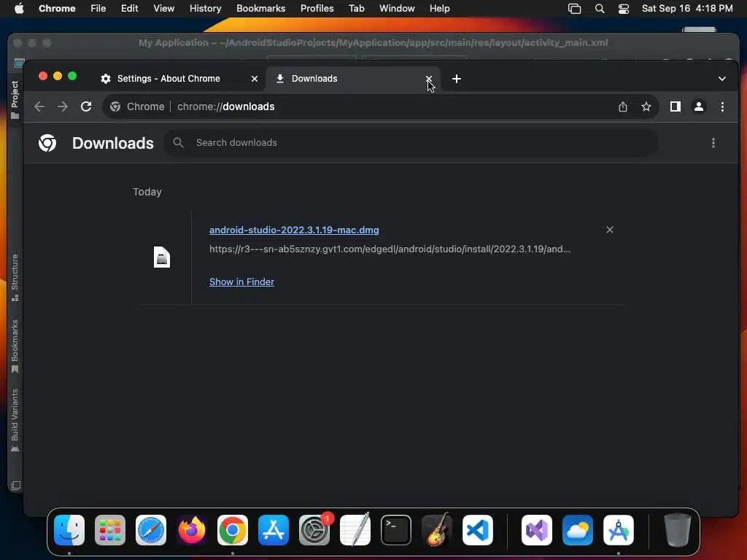Screen dimensions: 747x560
Task: Expand the tab search chevron
Action: coord(721,79)
